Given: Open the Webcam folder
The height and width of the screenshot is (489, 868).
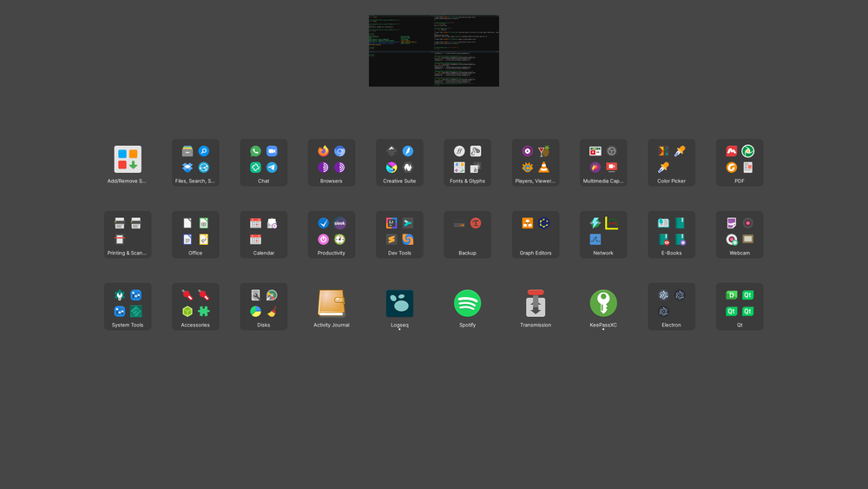Looking at the screenshot, I should tap(740, 235).
